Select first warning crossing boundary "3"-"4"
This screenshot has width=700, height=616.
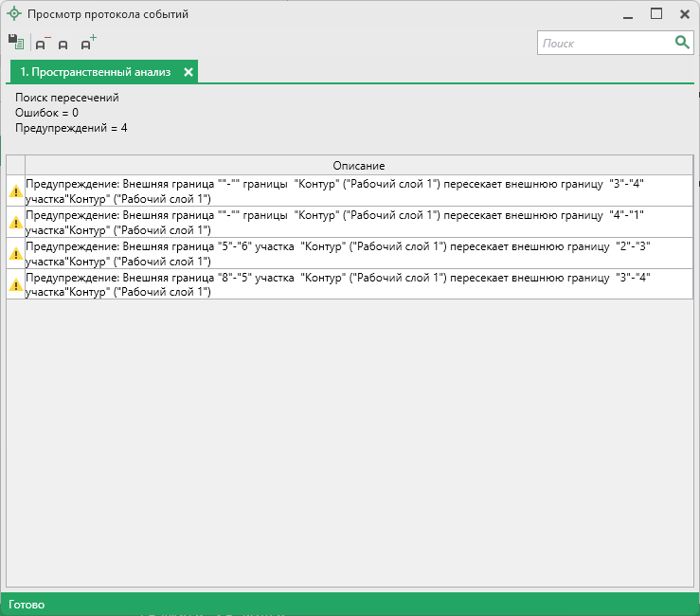click(358, 190)
